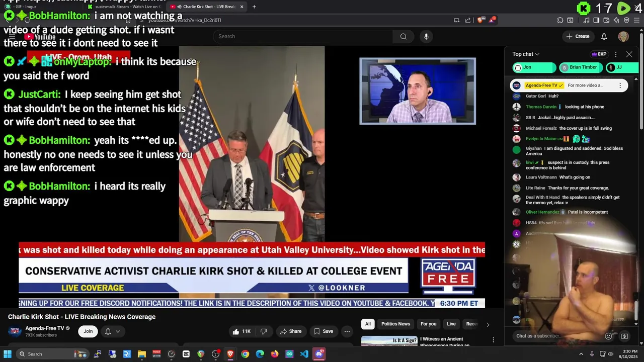The width and height of the screenshot is (644, 362).
Task: Open Visual Studio Code from taskbar
Action: click(304, 354)
